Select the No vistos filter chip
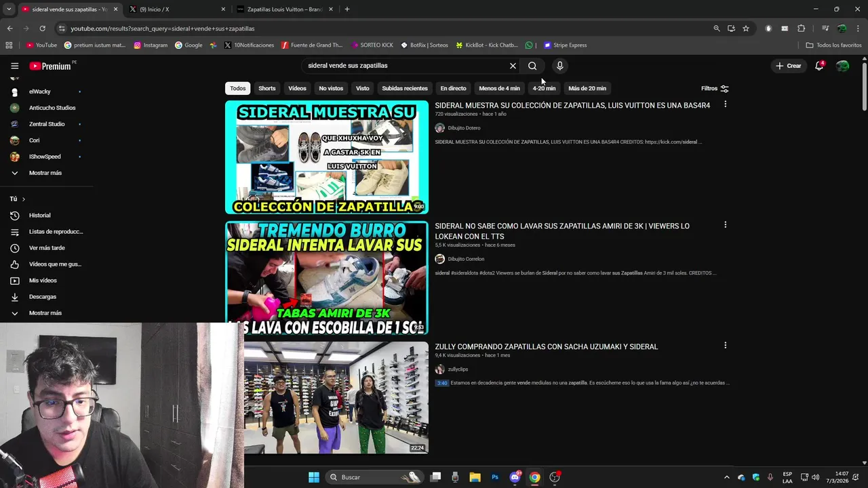The width and height of the screenshot is (868, 488). pyautogui.click(x=331, y=89)
